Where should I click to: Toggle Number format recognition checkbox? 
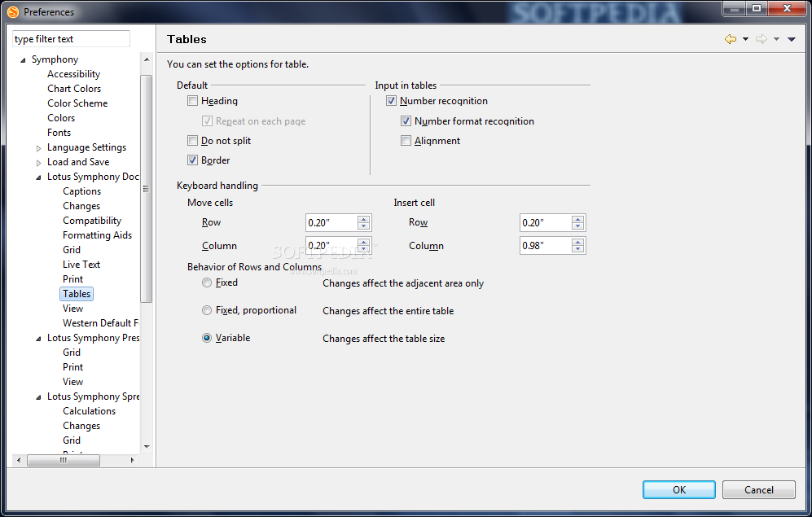406,121
